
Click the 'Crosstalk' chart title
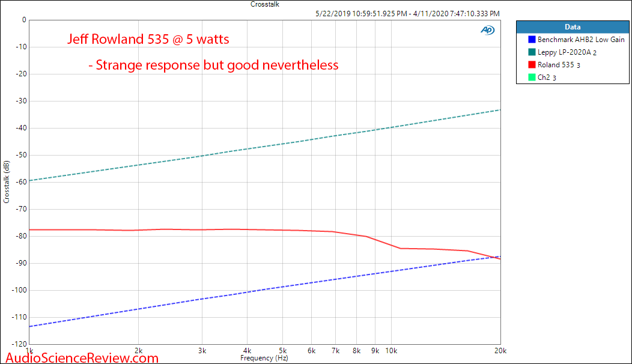265,4
